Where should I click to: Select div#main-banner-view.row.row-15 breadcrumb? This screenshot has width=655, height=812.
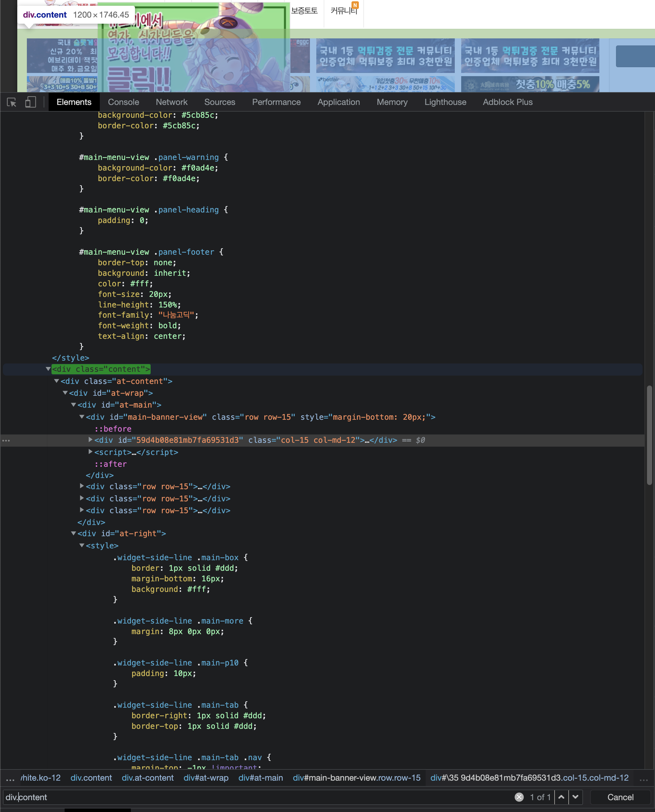coord(357,778)
